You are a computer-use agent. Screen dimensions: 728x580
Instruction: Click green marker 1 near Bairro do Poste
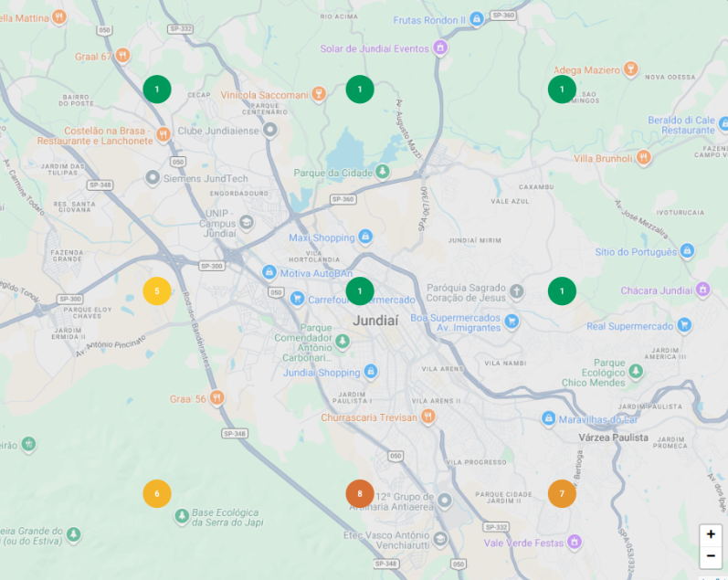point(157,90)
